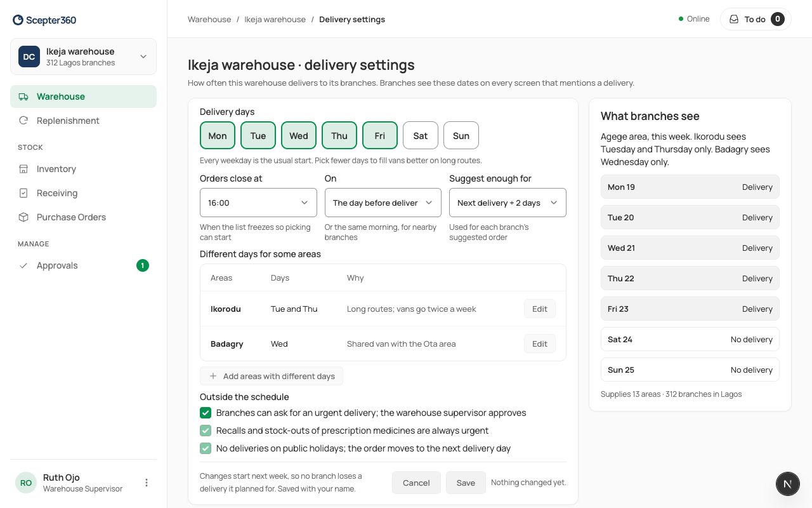Toggle Tue delivery day
Screen dimensions: 812x508
258,135
